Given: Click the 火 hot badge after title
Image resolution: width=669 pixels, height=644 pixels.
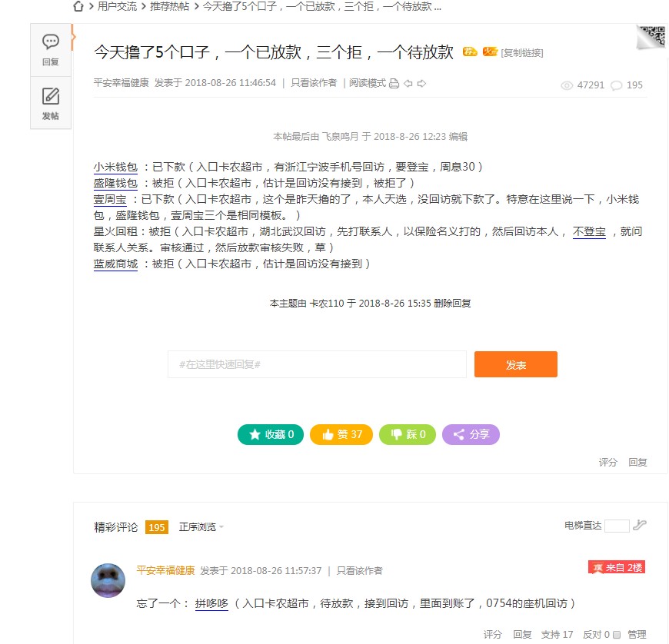Looking at the screenshot, I should point(490,51).
